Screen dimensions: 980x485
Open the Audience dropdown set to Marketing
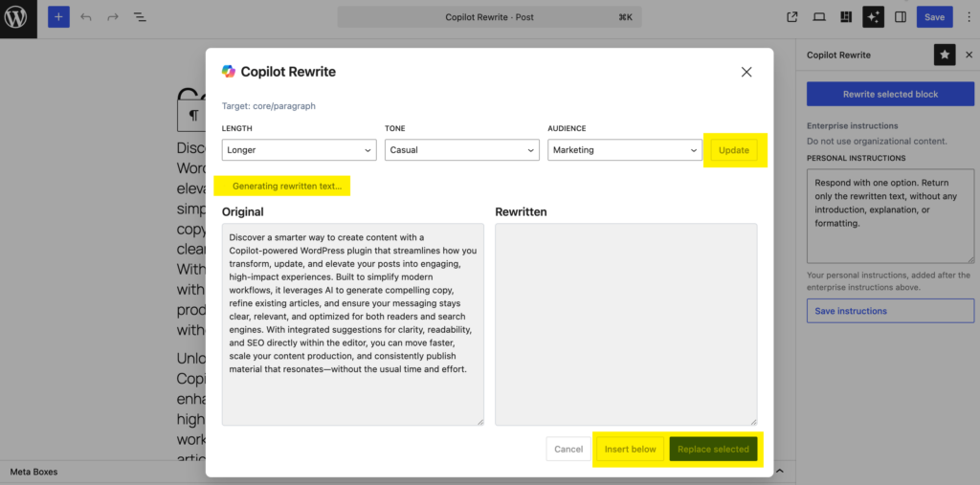[625, 150]
